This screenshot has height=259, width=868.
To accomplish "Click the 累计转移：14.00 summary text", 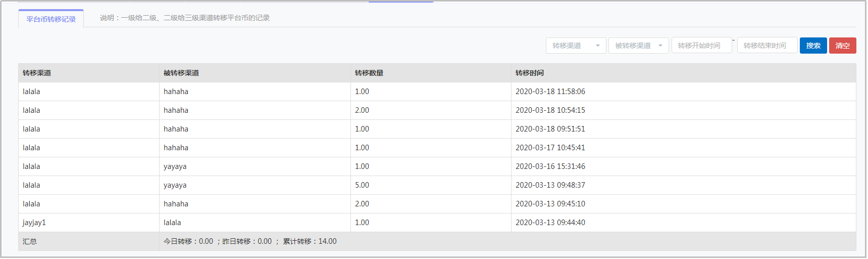I will pos(310,241).
